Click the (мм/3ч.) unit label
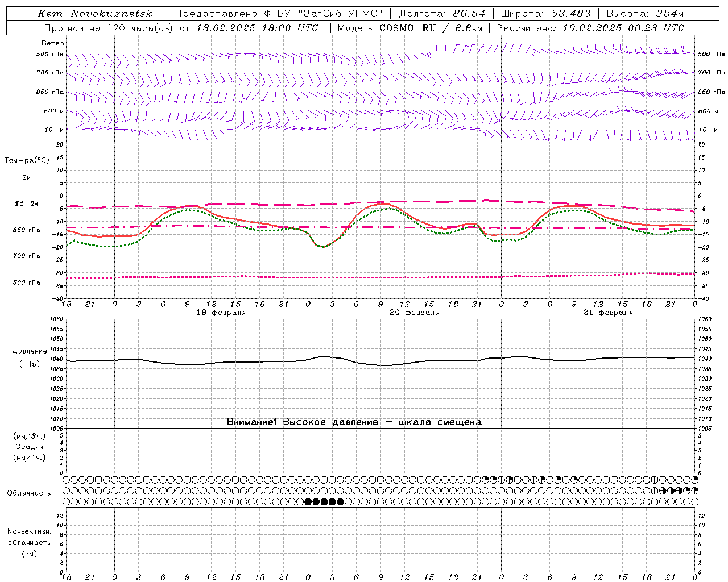Image resolution: width=728 pixels, height=582 pixels. (x=30, y=436)
